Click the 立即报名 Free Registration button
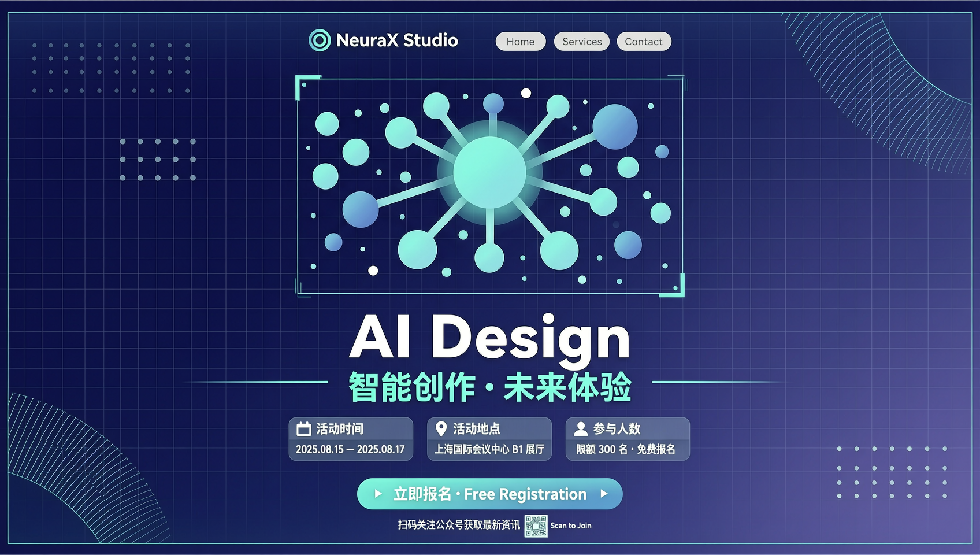Screen dimensions: 980x555 [x=490, y=494]
